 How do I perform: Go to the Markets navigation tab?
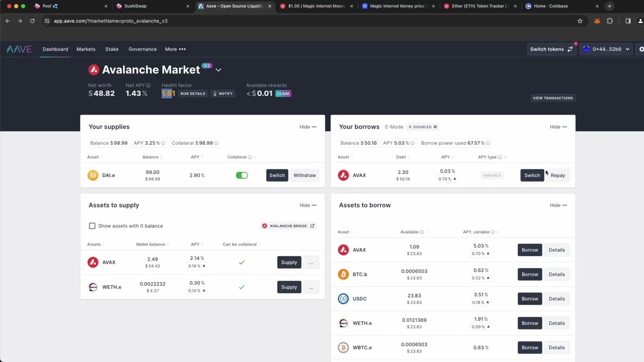click(x=86, y=49)
